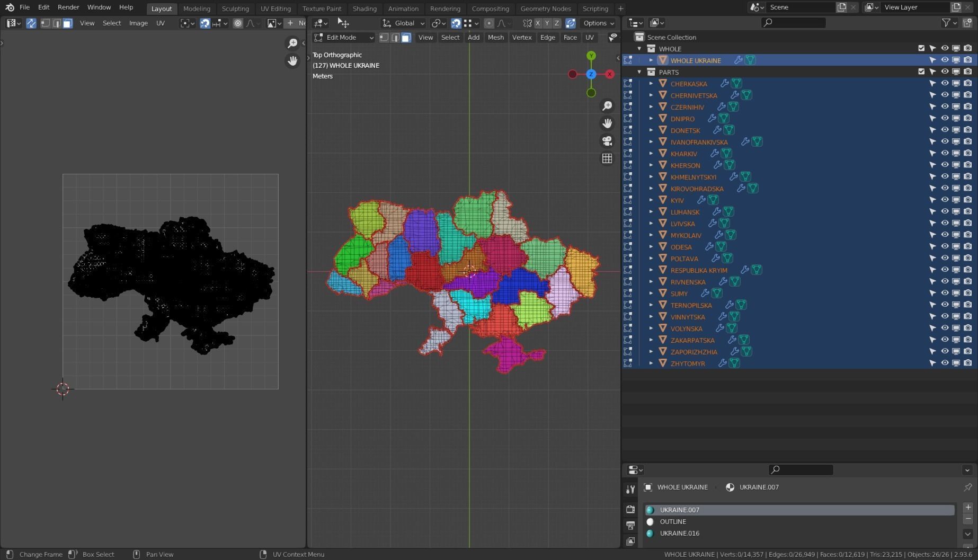
Task: Open File menu
Action: click(x=24, y=7)
